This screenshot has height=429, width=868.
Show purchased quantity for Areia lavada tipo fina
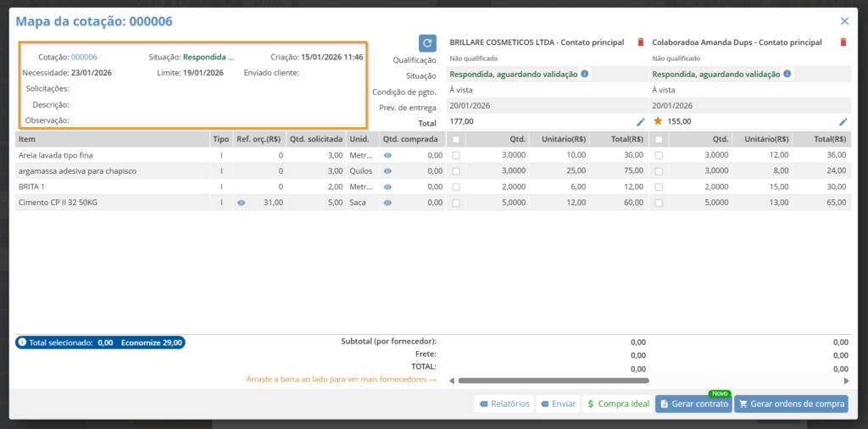387,155
